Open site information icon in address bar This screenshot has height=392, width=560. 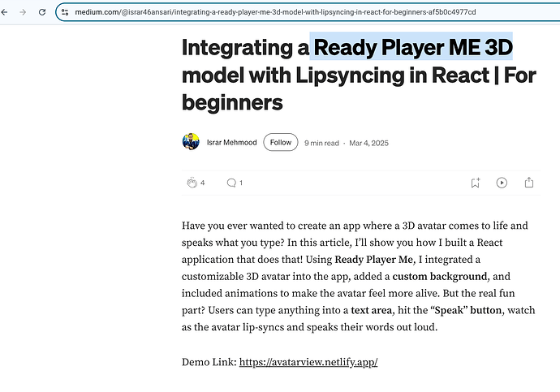(65, 13)
